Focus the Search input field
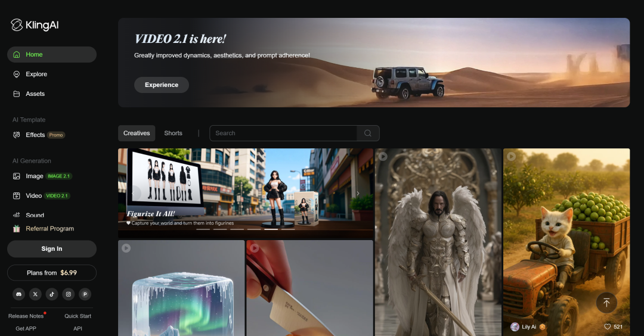This screenshot has height=336, width=644. pyautogui.click(x=283, y=133)
